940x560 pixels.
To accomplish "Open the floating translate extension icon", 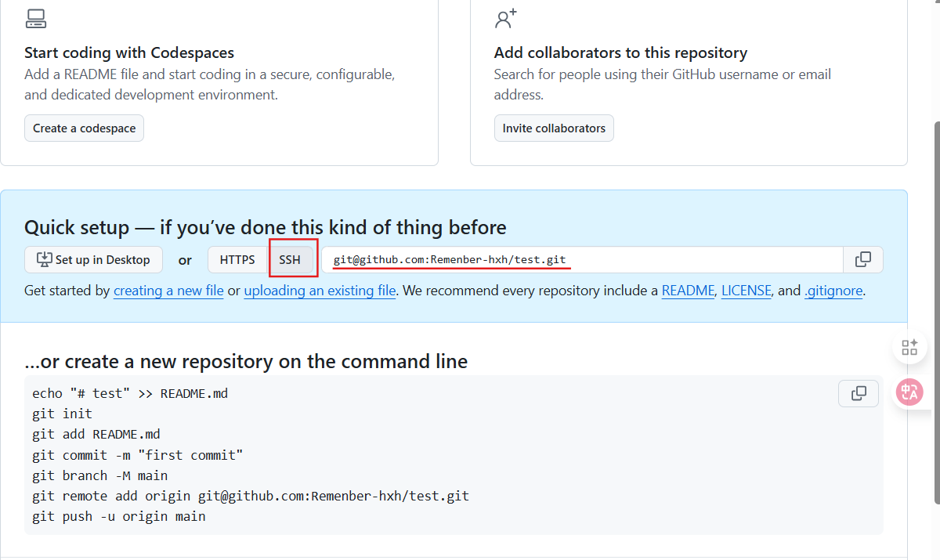I will (x=909, y=392).
